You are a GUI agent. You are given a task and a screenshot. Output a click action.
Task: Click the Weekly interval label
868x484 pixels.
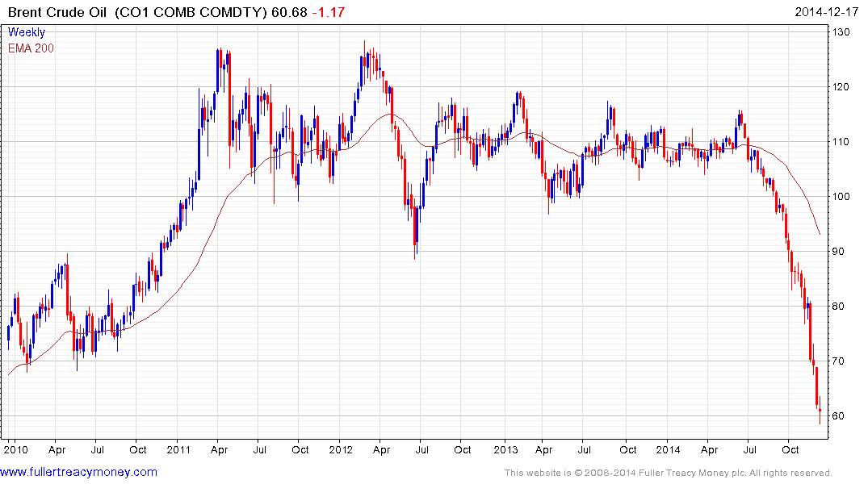(27, 32)
